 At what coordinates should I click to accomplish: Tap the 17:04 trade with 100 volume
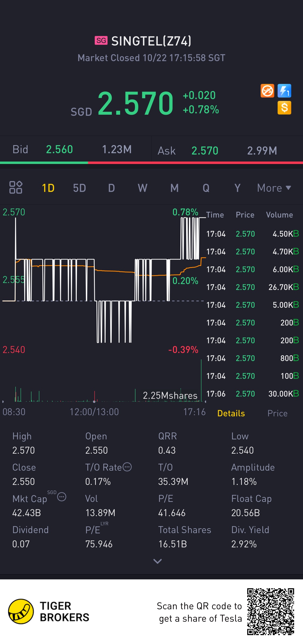point(253,376)
